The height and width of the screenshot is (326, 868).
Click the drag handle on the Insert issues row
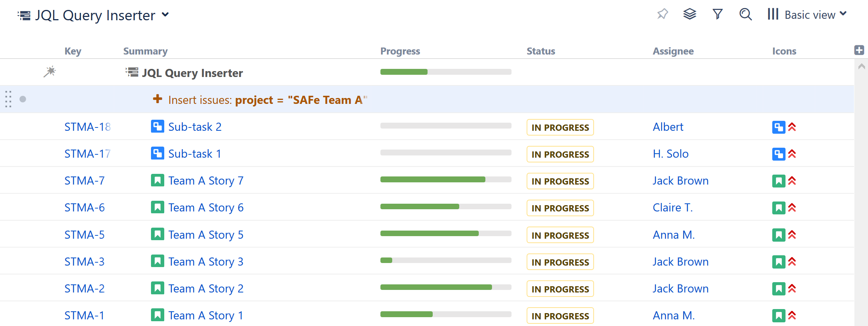point(8,99)
